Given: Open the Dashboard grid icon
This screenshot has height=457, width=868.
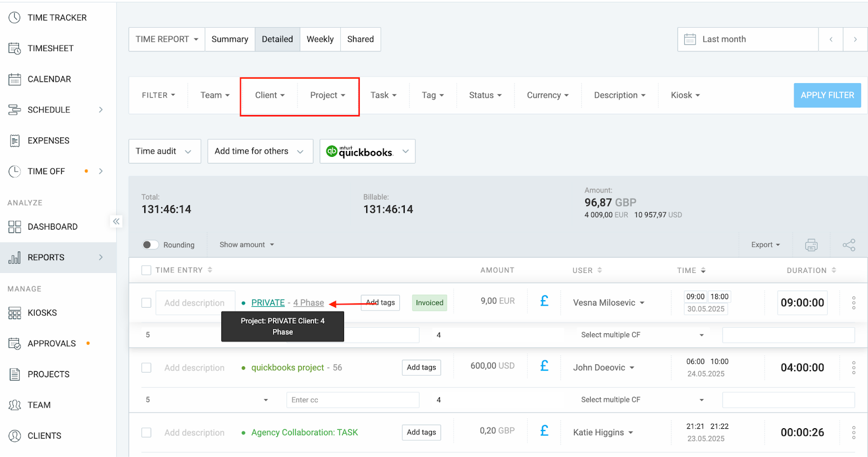Looking at the screenshot, I should tap(15, 227).
